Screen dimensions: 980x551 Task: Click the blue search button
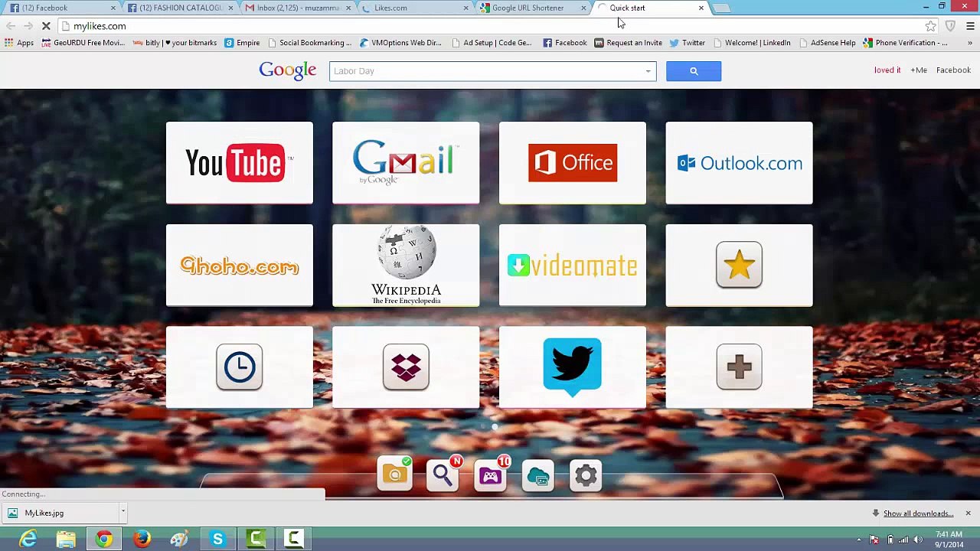coord(694,71)
